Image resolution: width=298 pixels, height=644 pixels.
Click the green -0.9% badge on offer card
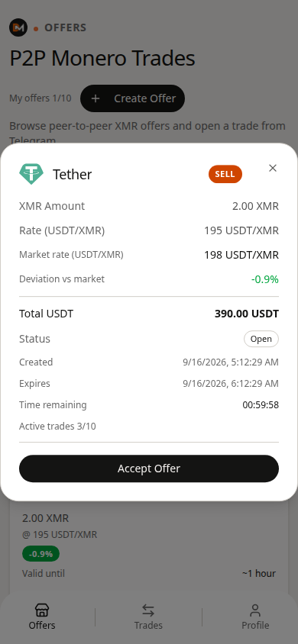coord(40,554)
